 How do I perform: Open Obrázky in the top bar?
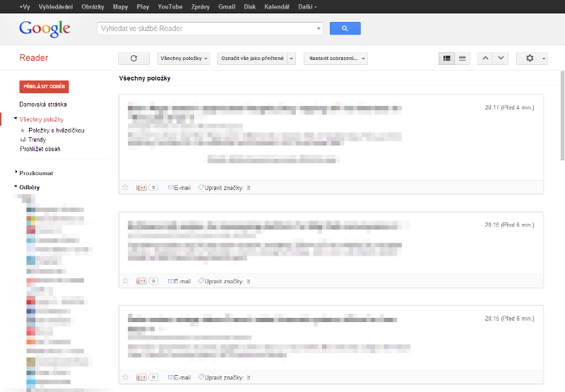(x=93, y=7)
